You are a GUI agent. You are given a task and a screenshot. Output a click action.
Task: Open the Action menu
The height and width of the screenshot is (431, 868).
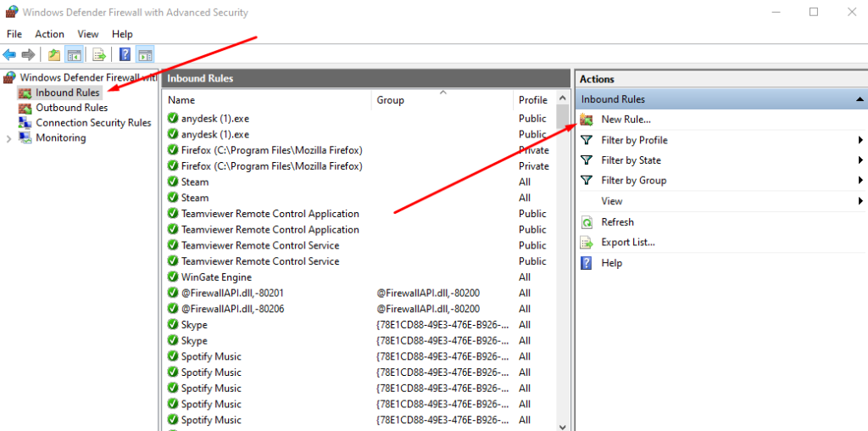coord(50,34)
